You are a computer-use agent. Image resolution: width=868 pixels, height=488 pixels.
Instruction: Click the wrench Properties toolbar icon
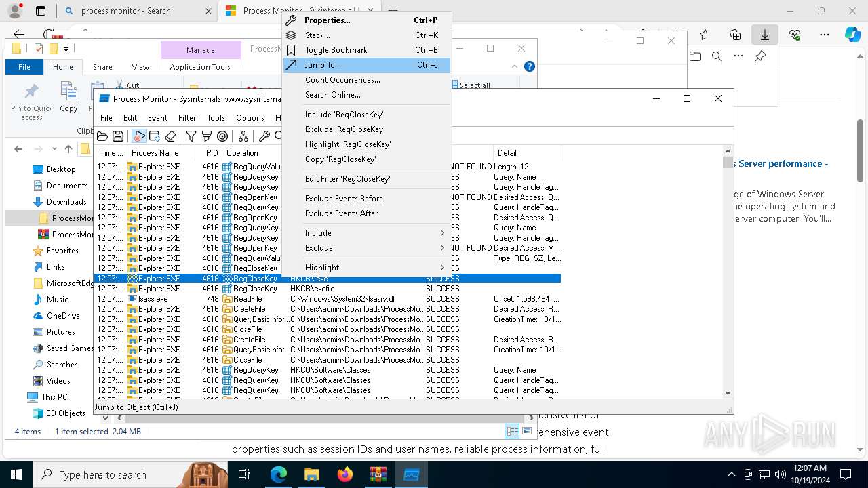click(264, 136)
